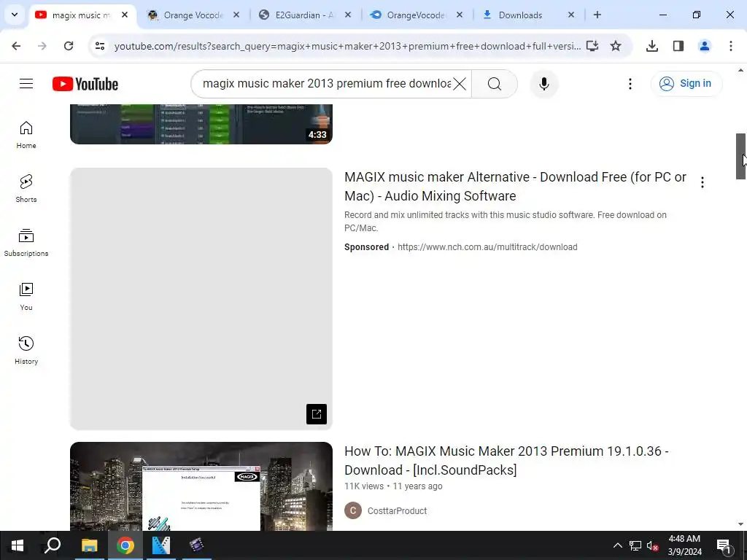Click the taskbar clock showing 4:48 AM
This screenshot has height=560, width=747.
pos(684,545)
